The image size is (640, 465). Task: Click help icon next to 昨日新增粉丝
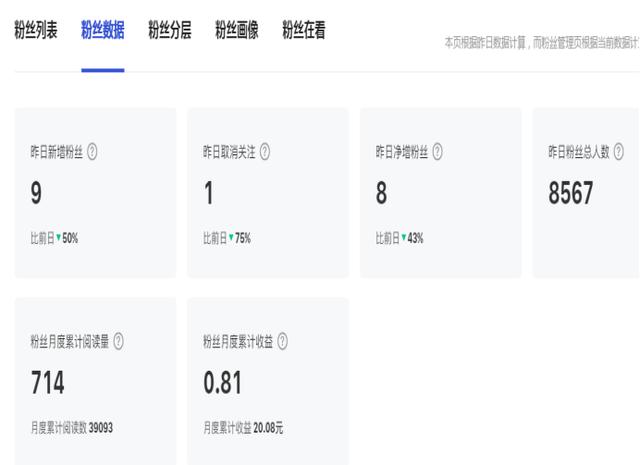93,152
